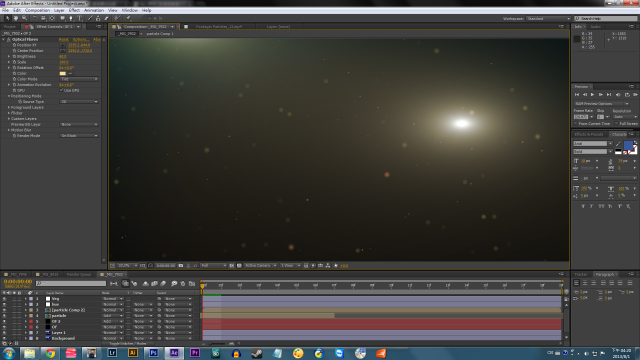Select the Zoom magnifier tool
The image size is (640, 360).
24,18
